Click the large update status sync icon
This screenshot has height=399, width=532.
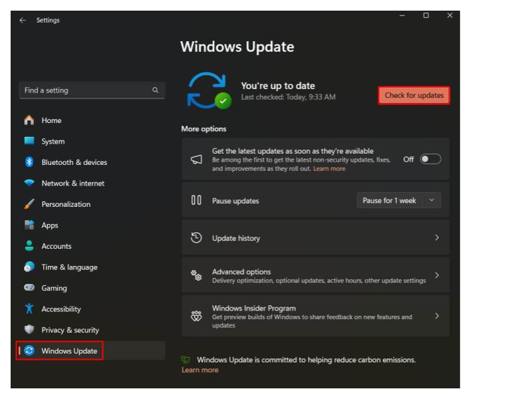tap(209, 90)
